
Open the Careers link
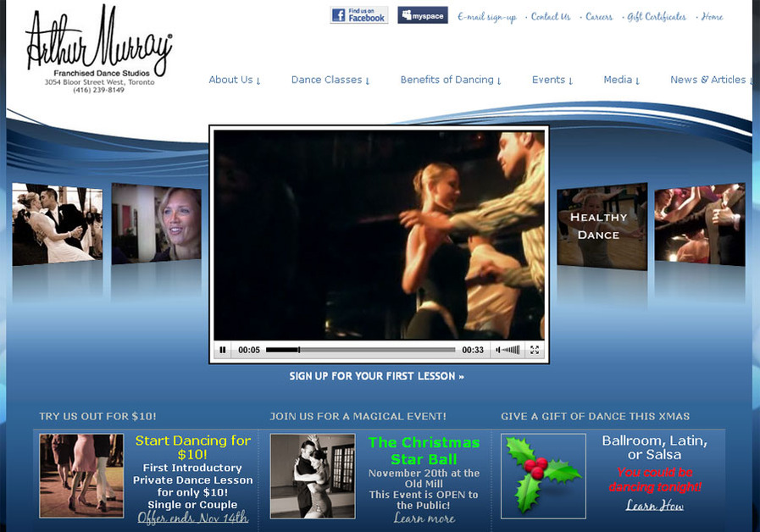coord(599,16)
